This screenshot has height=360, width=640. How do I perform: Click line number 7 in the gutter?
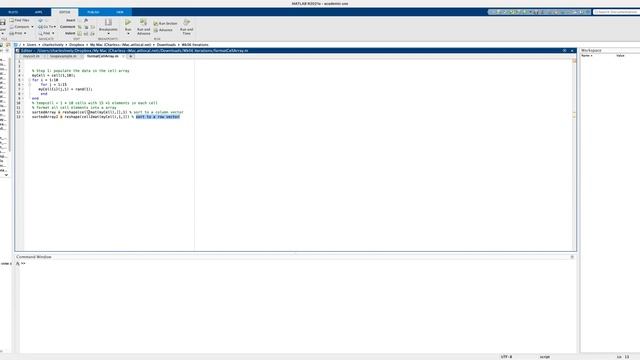[x=19, y=89]
